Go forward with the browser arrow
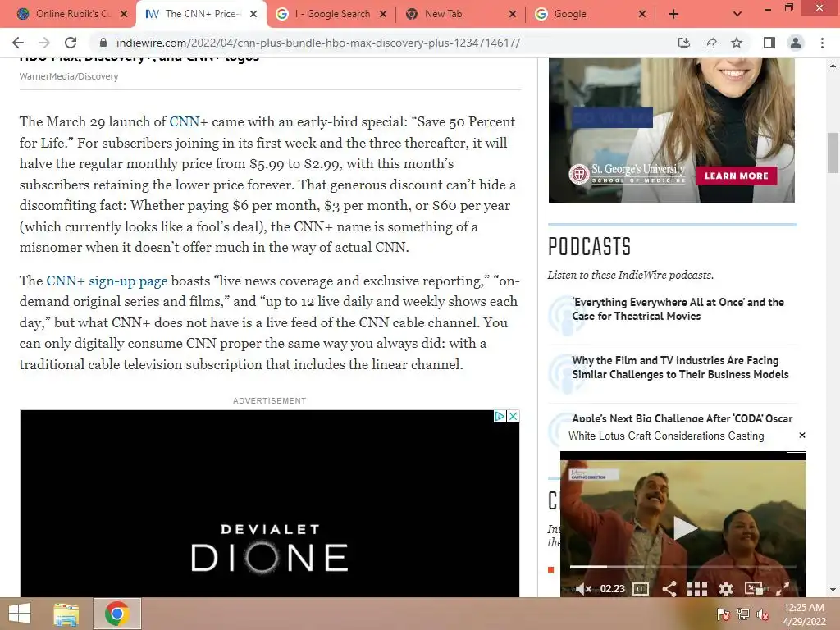Screen dimensions: 840x630 [x=44, y=43]
